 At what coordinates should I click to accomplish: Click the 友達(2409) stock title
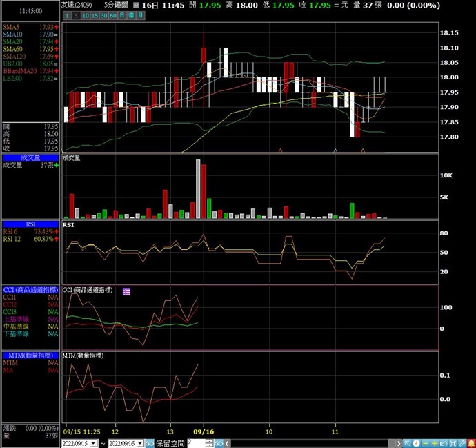pos(76,5)
